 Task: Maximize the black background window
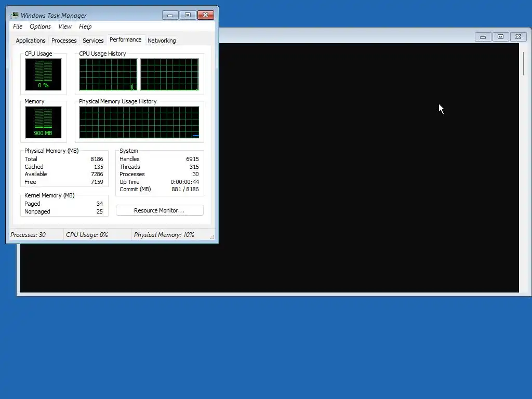pos(500,37)
